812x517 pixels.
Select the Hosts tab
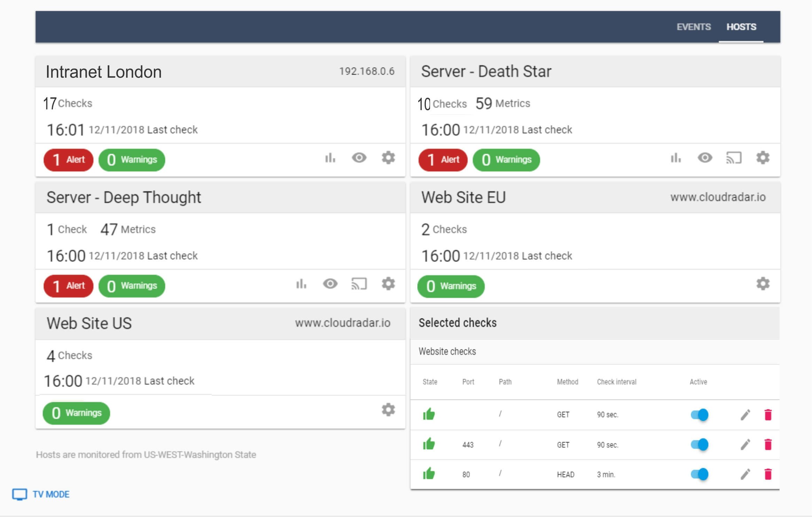click(x=741, y=27)
